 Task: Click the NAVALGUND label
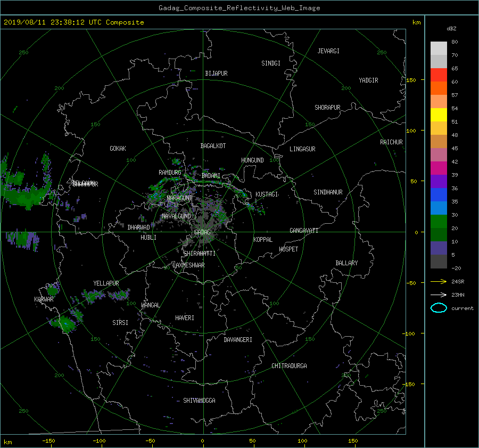click(x=177, y=216)
